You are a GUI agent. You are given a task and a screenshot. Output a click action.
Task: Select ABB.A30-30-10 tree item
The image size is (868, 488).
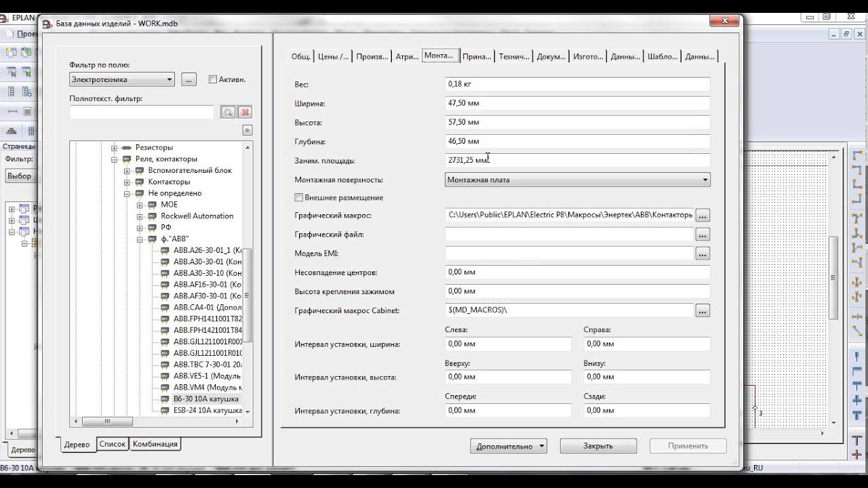(207, 273)
